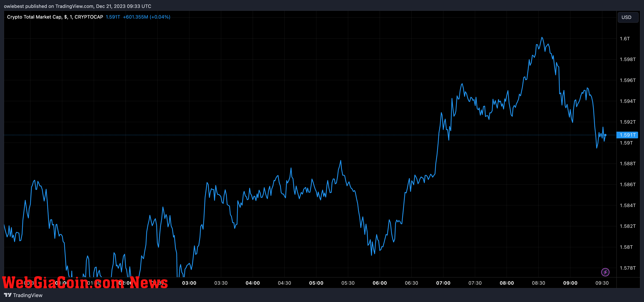The height and width of the screenshot is (302, 644).
Task: Click the 1.594T price axis label
Action: click(627, 101)
